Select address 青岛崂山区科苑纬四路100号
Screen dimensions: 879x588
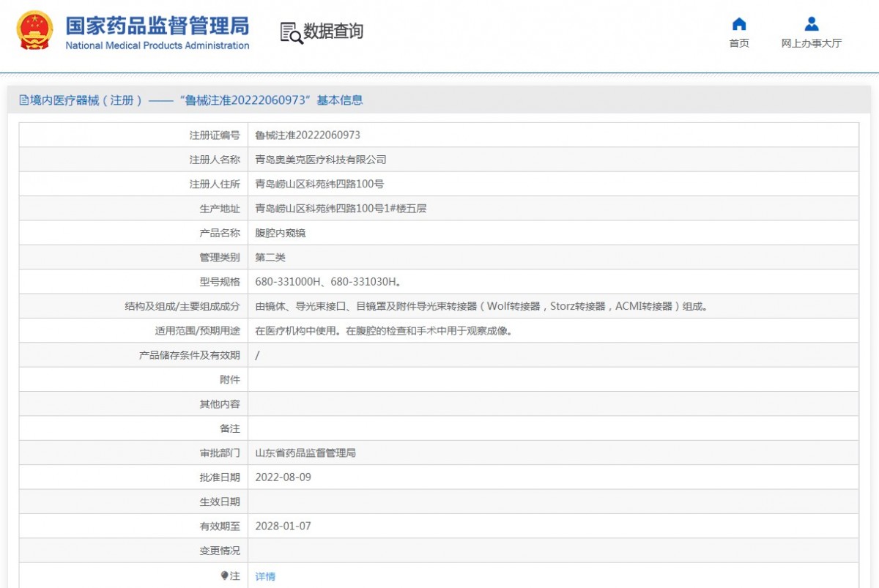point(319,185)
